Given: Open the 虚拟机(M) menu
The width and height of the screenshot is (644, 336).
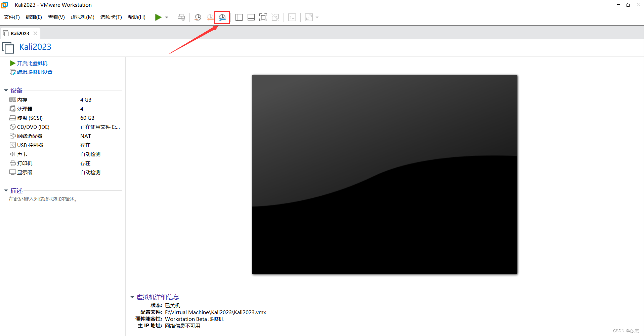Looking at the screenshot, I should pos(83,17).
